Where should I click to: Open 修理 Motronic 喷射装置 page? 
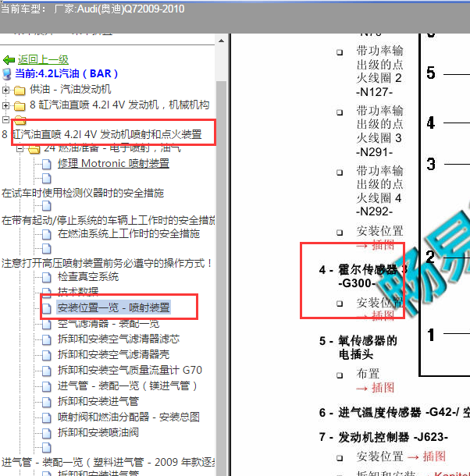click(x=113, y=163)
